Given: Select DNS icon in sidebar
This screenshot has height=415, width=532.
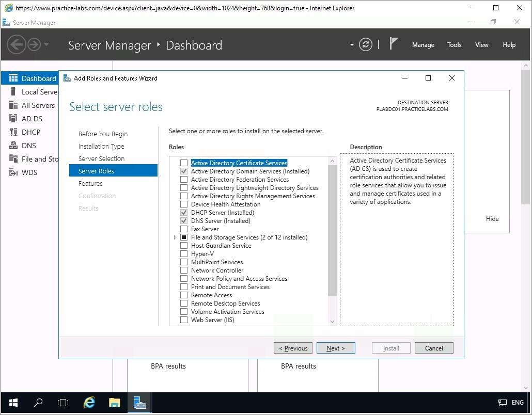Looking at the screenshot, I should pos(13,145).
